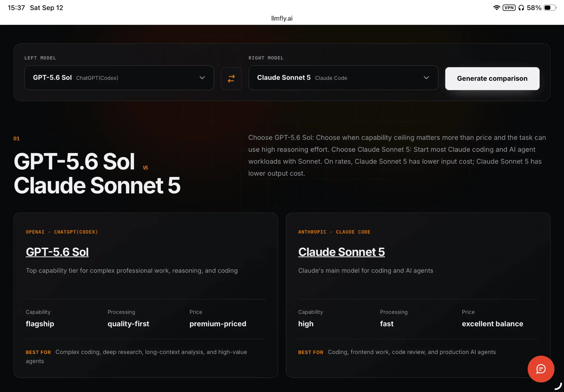Screen dimensions: 564x392
Task: Tap the headphones status icon
Action: click(521, 8)
